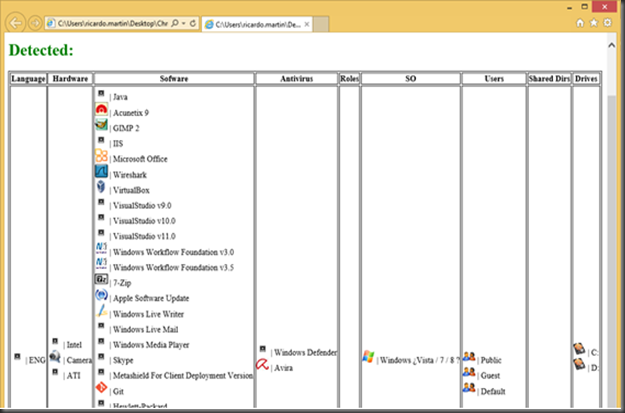Viewport: 625px width, 413px height.
Task: Click the VisualStudio v11.0 entry
Action: (x=144, y=236)
